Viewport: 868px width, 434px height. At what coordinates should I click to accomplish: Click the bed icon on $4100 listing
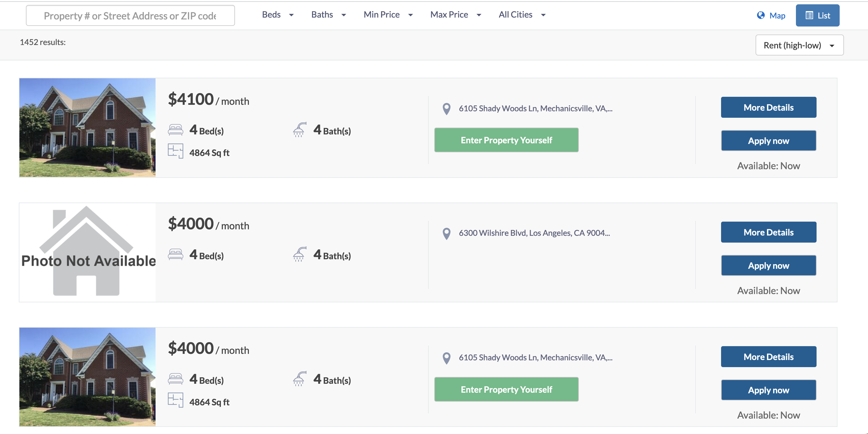tap(175, 130)
